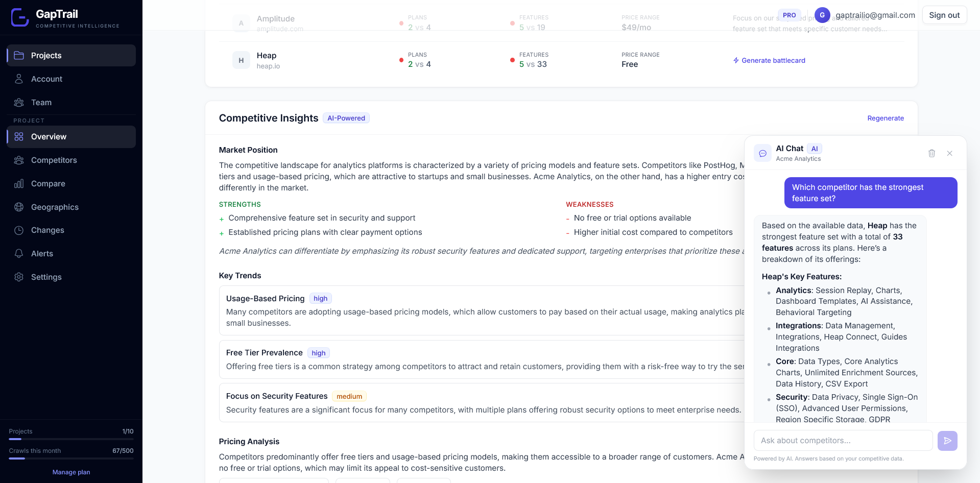This screenshot has height=483, width=980.
Task: Open Compare section
Action: pos(71,183)
